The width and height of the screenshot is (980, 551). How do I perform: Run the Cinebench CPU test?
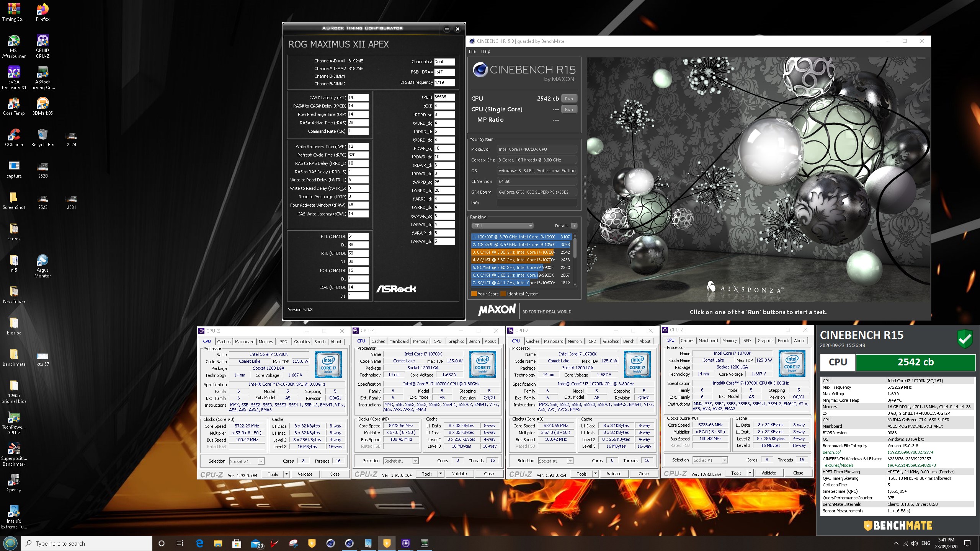(569, 99)
